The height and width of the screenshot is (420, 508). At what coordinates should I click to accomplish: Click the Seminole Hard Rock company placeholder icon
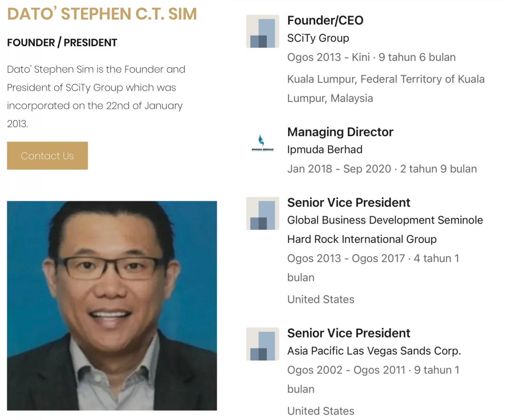(263, 213)
